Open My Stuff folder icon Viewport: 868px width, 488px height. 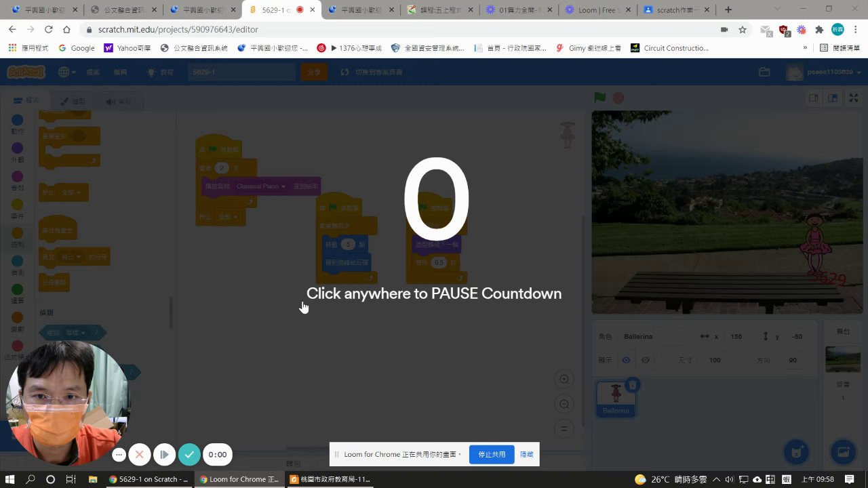764,72
